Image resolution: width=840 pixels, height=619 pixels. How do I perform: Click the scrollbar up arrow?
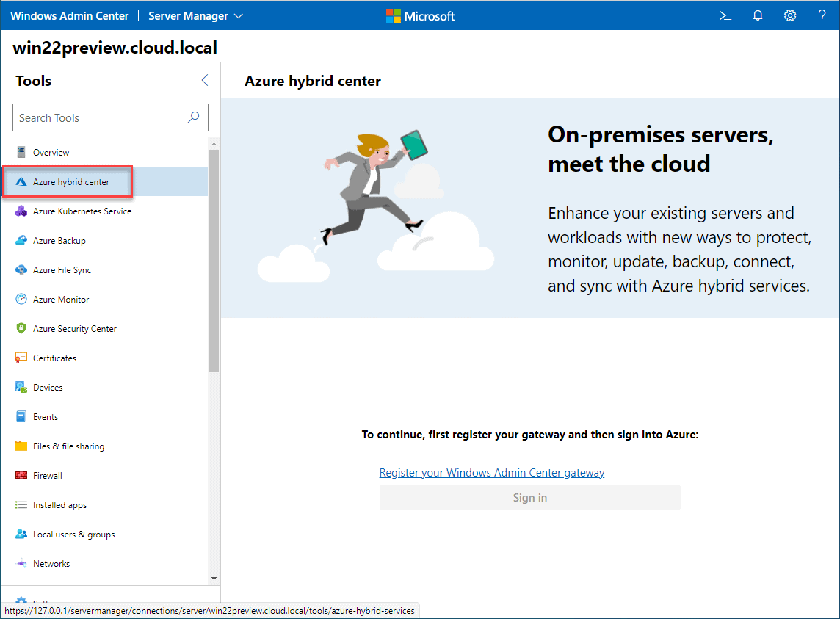pyautogui.click(x=214, y=144)
